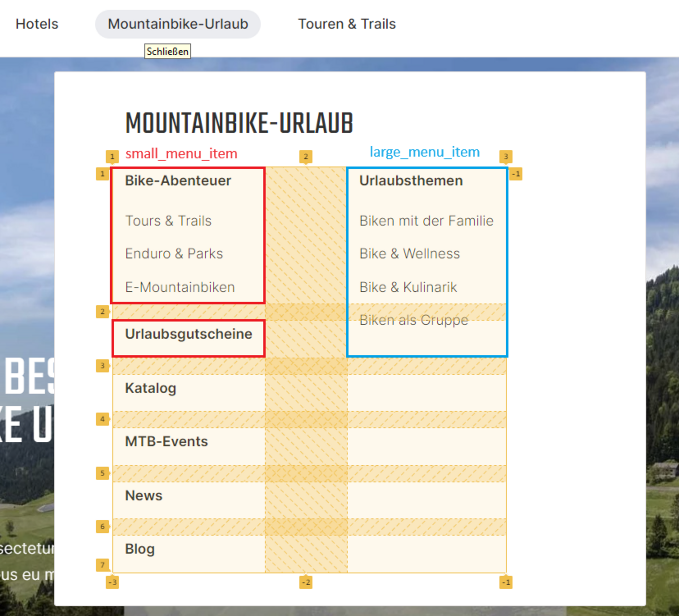The image size is (679, 616).
Task: Click the top column line badge 2
Action: (x=306, y=157)
